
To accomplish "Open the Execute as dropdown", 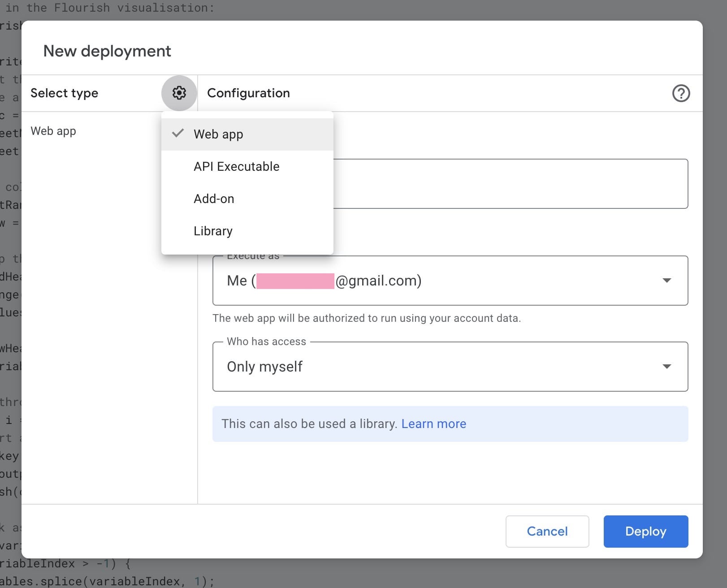I will pyautogui.click(x=450, y=281).
